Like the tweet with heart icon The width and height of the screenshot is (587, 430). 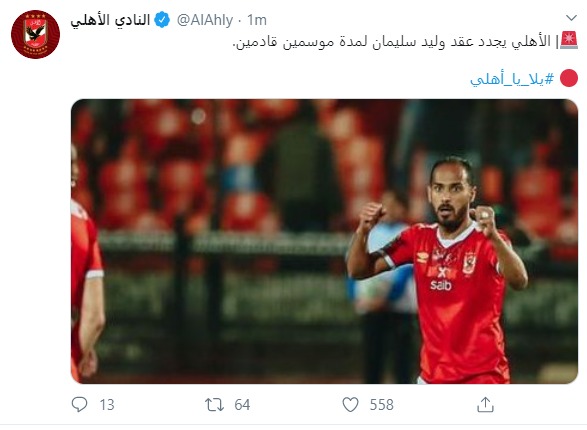(x=350, y=405)
